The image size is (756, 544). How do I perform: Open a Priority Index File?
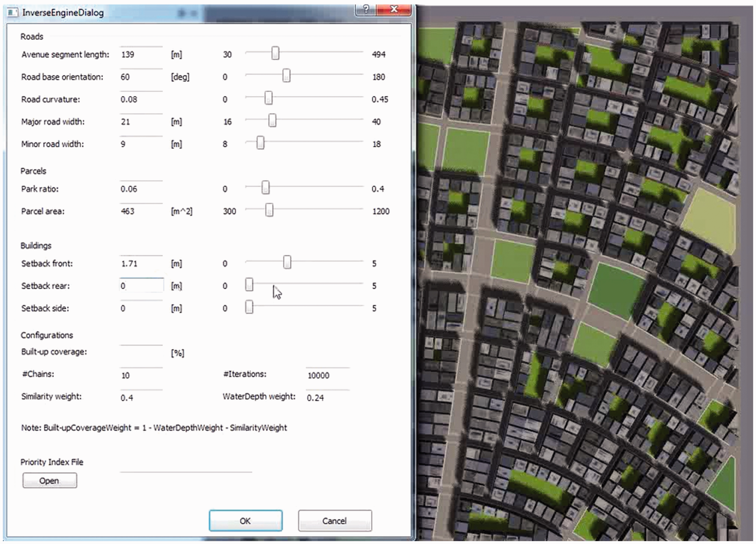[50, 480]
